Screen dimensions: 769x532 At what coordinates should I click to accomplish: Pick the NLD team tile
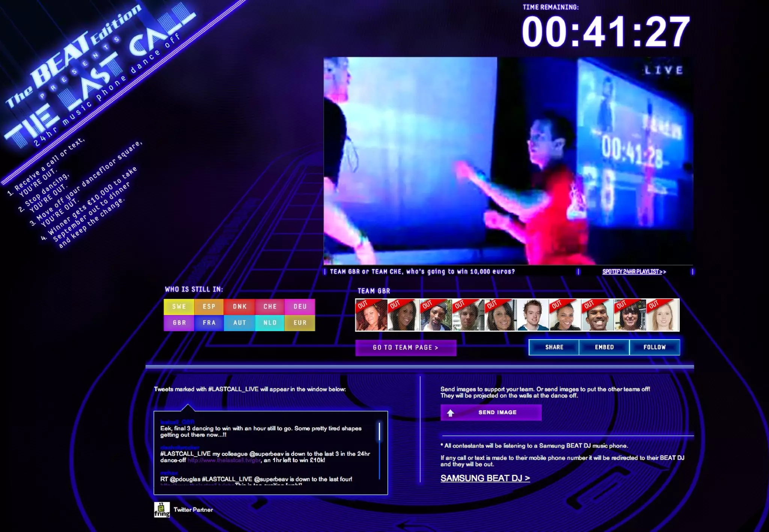(270, 323)
